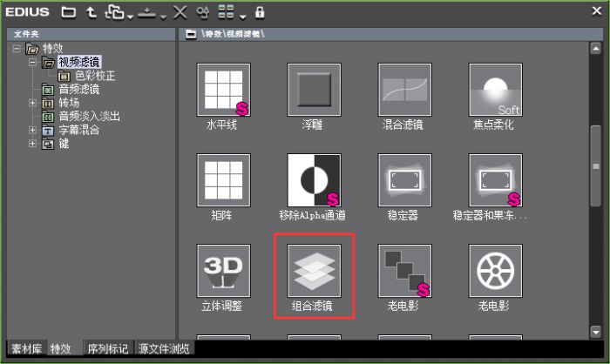Expand the 转场 transitions tree node
610x364 pixels.
pyautogui.click(x=32, y=103)
